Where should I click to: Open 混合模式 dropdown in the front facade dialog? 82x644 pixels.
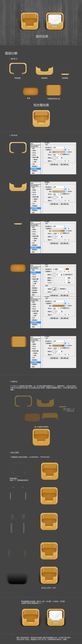59,341
